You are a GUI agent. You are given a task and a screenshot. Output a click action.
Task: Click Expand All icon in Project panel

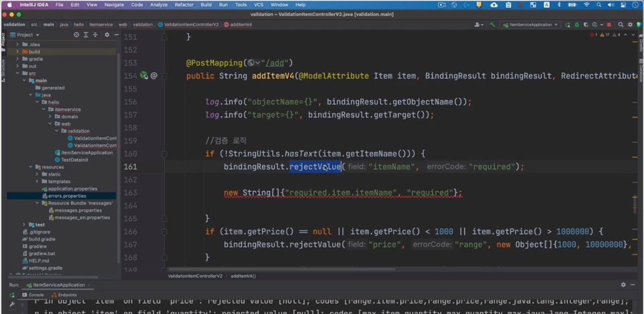coord(86,35)
